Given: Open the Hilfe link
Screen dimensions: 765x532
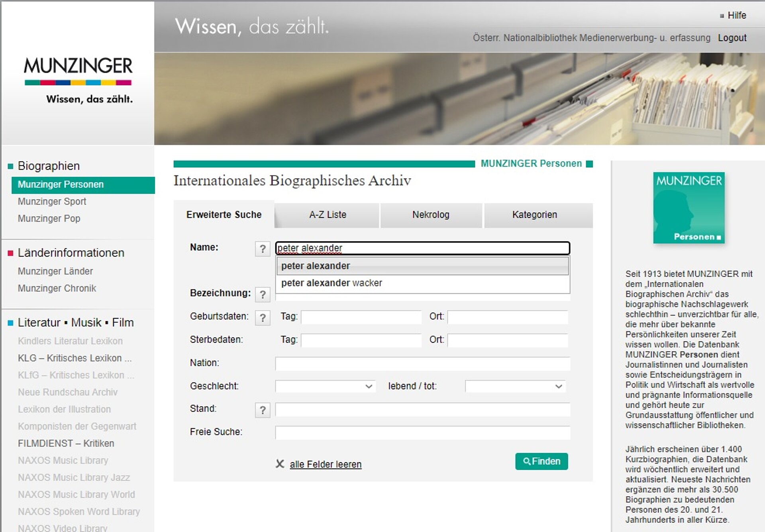Looking at the screenshot, I should click(x=737, y=15).
